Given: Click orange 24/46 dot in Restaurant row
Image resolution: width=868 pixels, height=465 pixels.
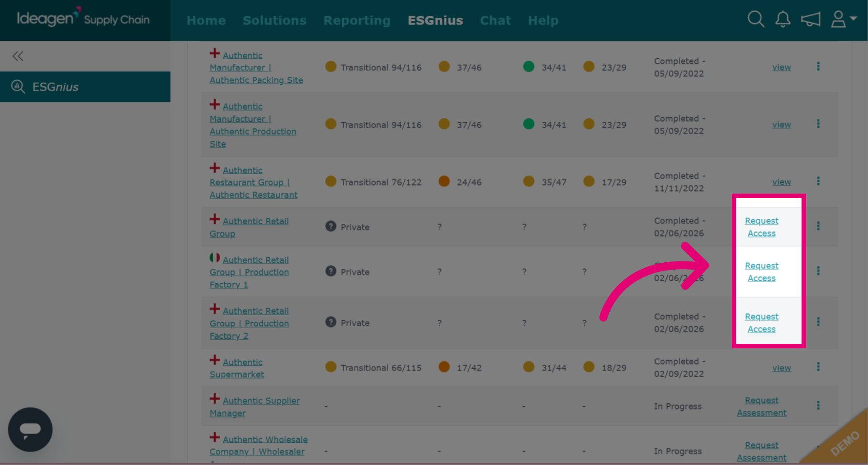Looking at the screenshot, I should [444, 181].
